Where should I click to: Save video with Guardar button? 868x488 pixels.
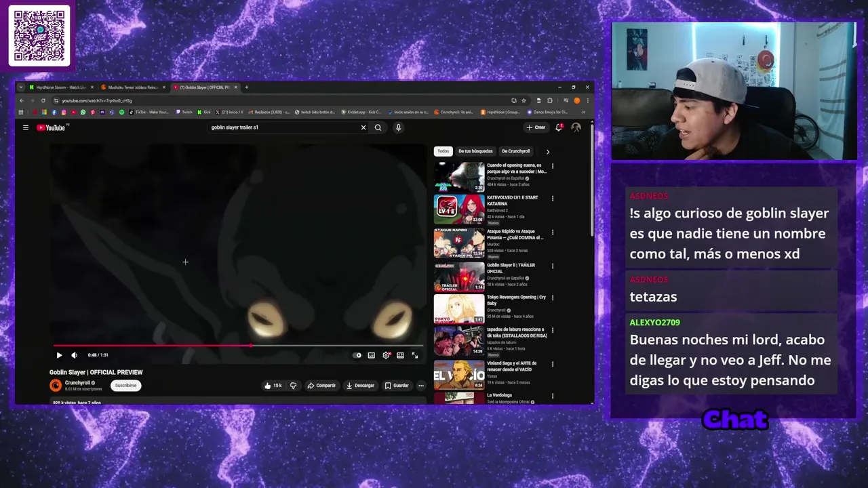tap(397, 386)
